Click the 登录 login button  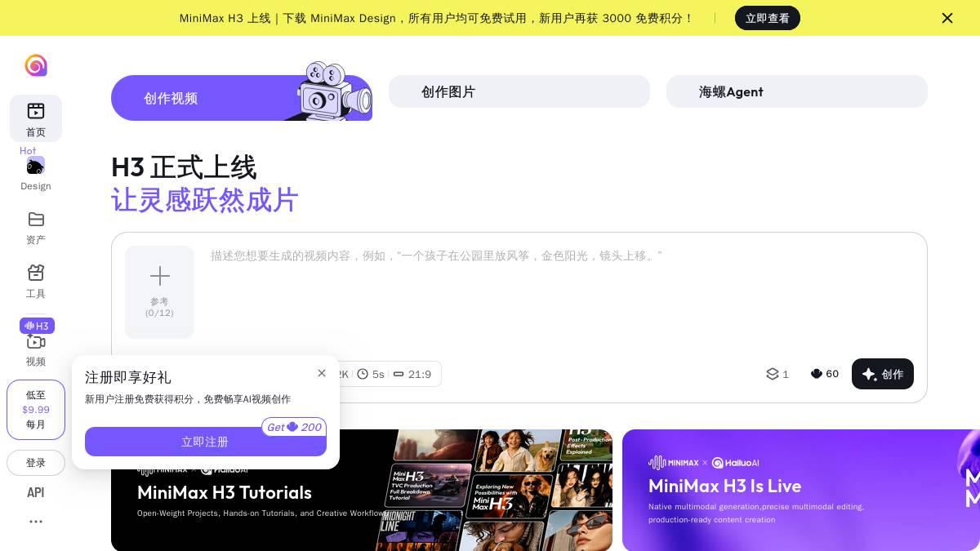tap(36, 463)
